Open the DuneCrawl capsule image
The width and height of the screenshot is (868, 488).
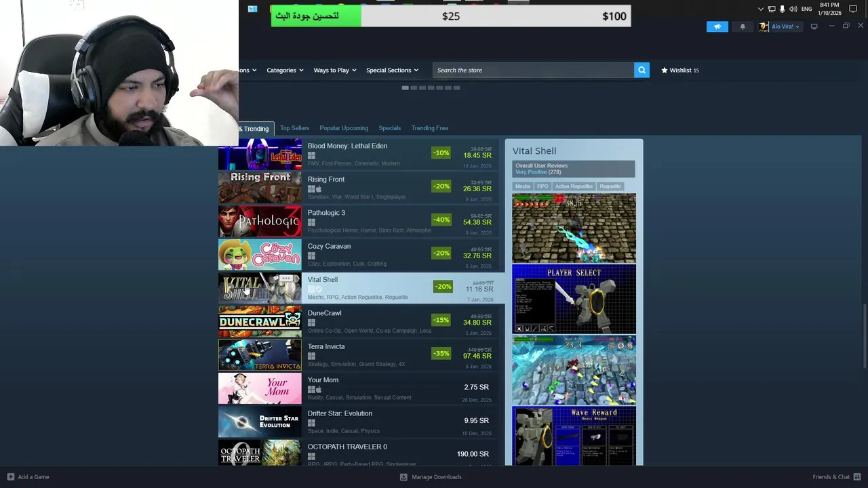pos(260,321)
